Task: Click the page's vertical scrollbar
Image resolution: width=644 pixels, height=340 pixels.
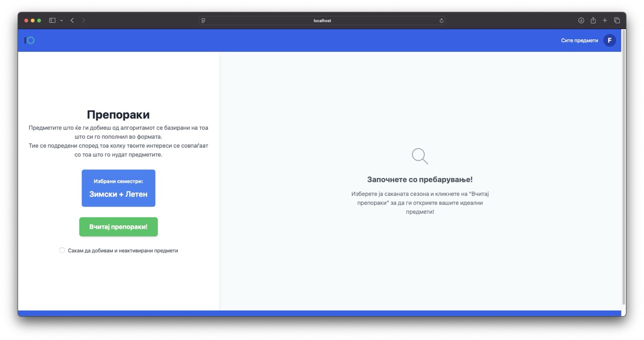Action: (x=623, y=166)
